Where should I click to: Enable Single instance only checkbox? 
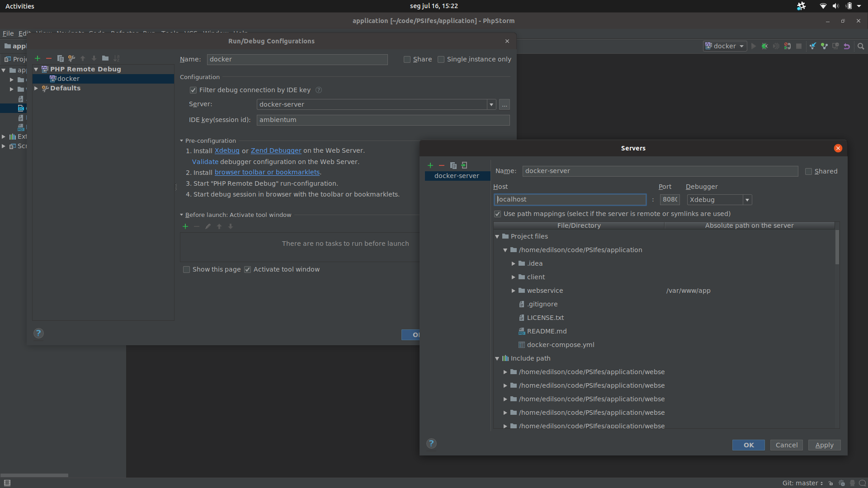tap(441, 60)
